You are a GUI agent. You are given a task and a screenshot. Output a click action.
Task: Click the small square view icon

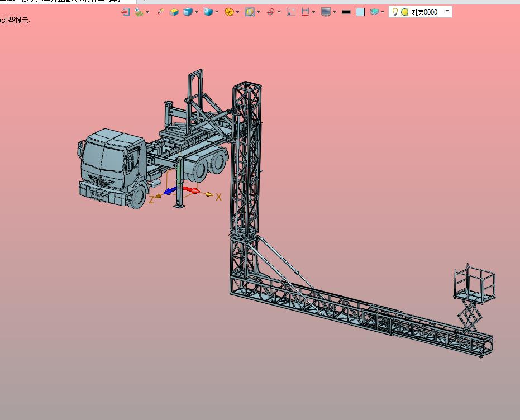pos(290,12)
